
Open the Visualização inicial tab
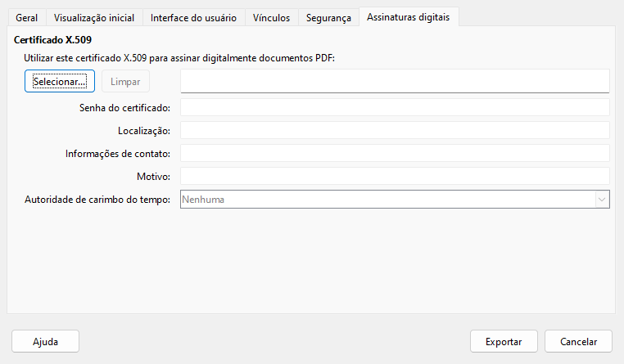[x=94, y=17]
